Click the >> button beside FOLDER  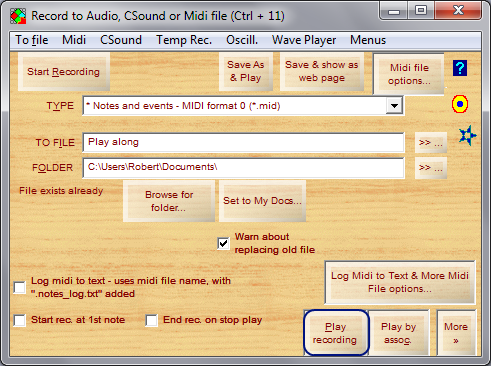pyautogui.click(x=431, y=168)
